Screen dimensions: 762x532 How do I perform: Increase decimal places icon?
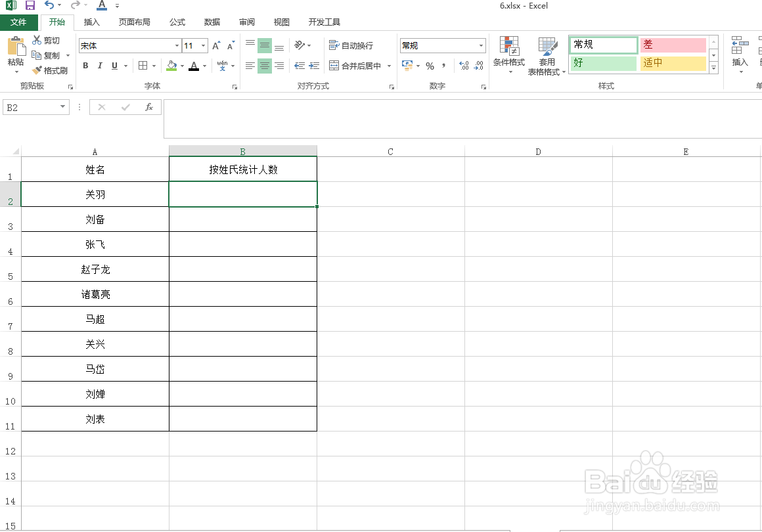(x=464, y=66)
